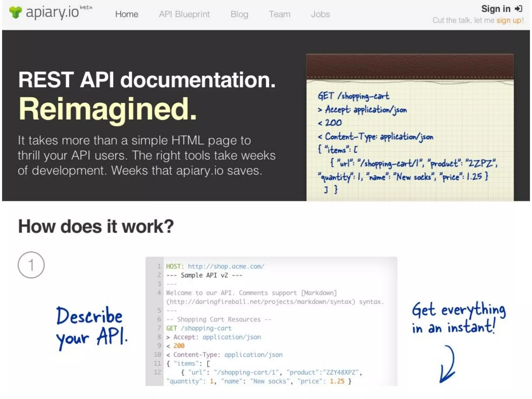Click the apiary.io wordmark text
Image resolution: width=532 pixels, height=399 pixels.
[x=52, y=12]
